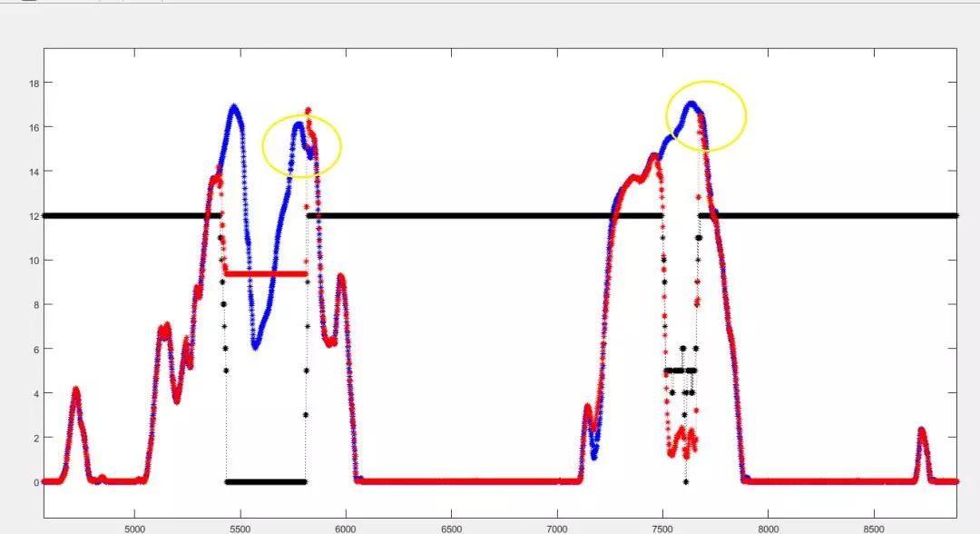Image resolution: width=980 pixels, height=534 pixels.
Task: Click the small peak near x 4700
Action: coord(76,391)
